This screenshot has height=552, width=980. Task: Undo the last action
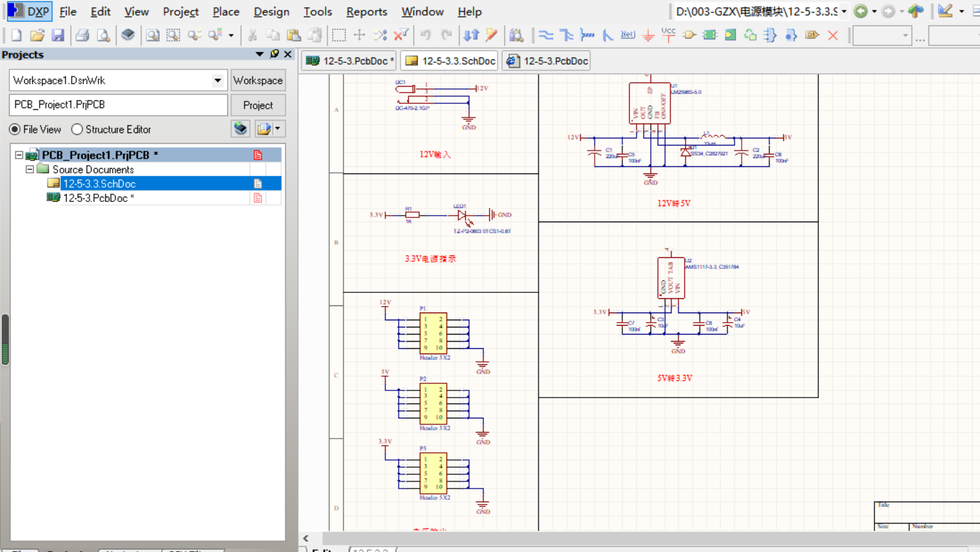tap(426, 35)
